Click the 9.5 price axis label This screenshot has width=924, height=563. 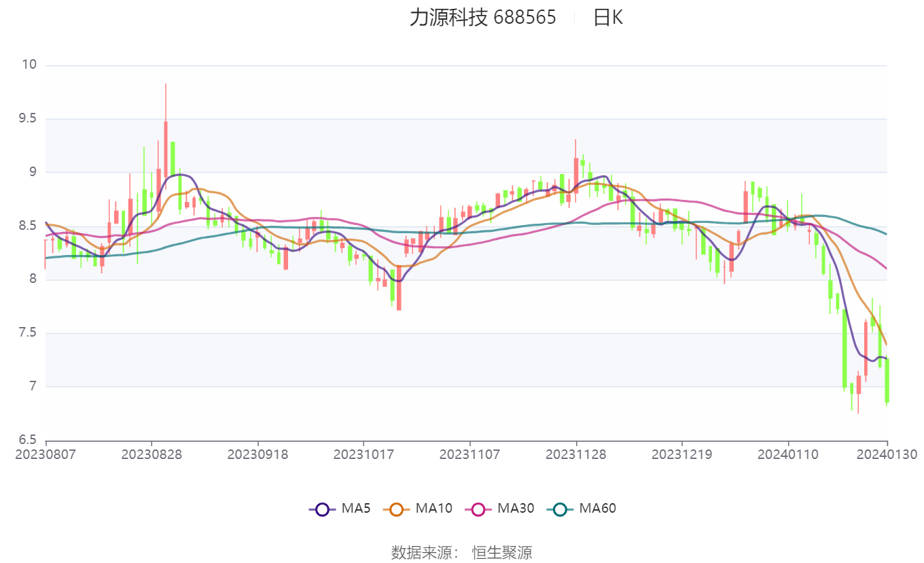27,119
